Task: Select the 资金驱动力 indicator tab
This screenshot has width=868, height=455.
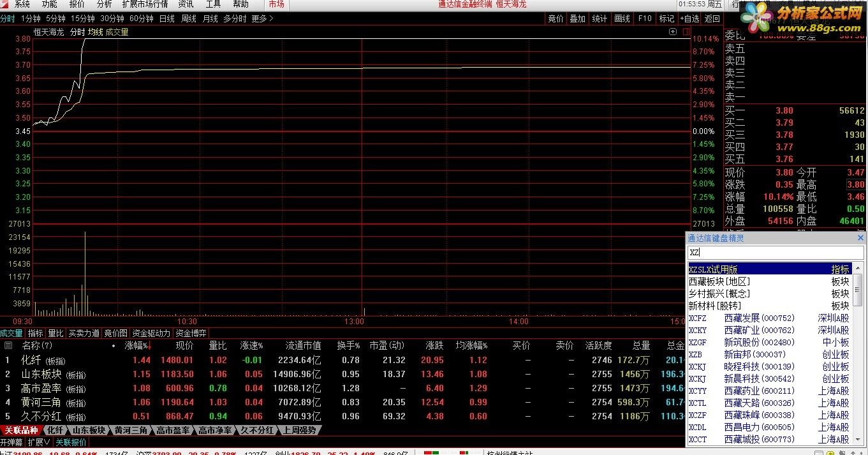Action: 151,333
